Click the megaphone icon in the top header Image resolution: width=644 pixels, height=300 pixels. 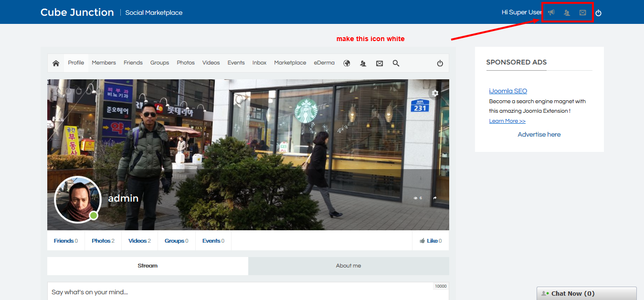[x=551, y=12]
